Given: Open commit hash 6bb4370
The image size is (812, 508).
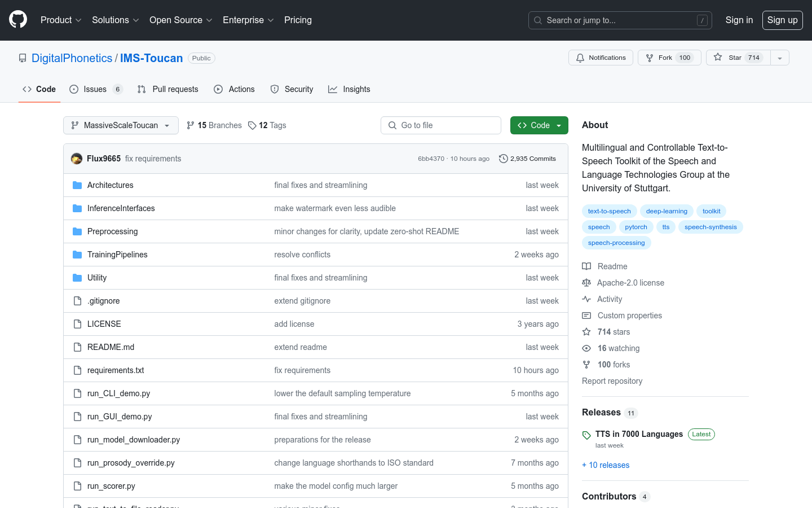Looking at the screenshot, I should pos(431,159).
